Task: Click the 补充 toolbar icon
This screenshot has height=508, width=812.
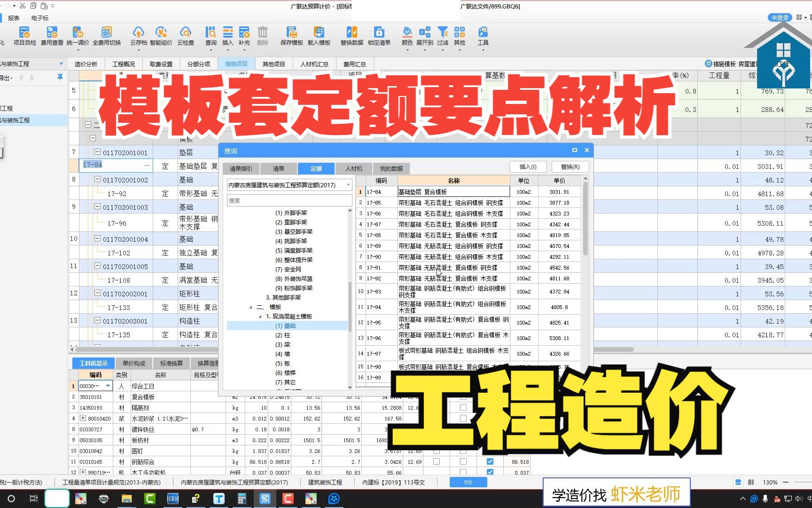Action: pyautogui.click(x=244, y=36)
